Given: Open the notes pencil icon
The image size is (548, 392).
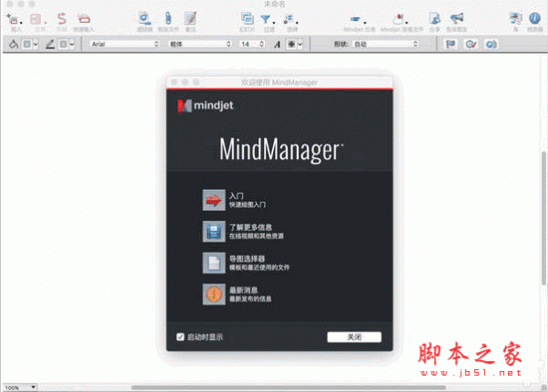Looking at the screenshot, I should click(x=190, y=18).
